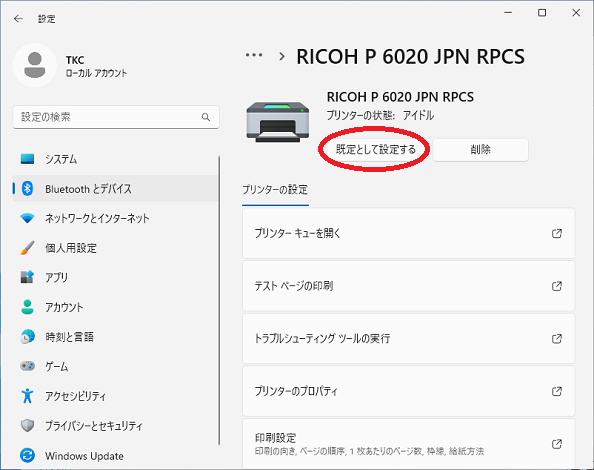Click プリンターの状態: アイドル status text
Screen dimensions: 594x470
click(380, 115)
